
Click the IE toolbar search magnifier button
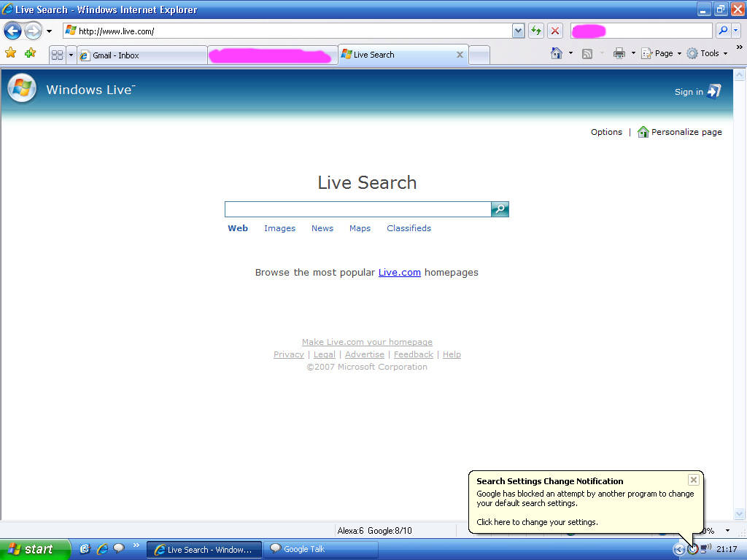point(723,31)
